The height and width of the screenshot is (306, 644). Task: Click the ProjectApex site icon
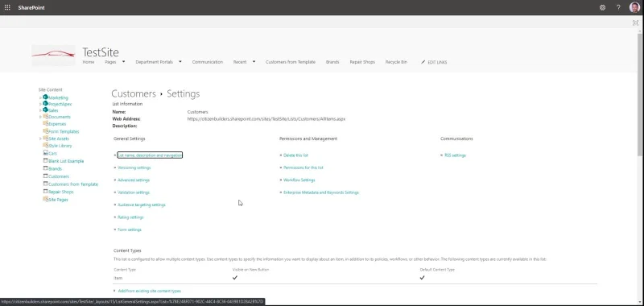[46, 104]
